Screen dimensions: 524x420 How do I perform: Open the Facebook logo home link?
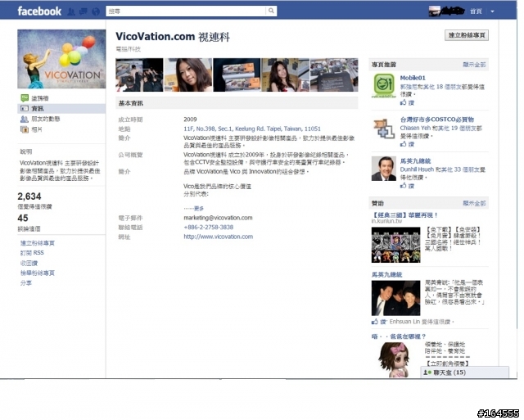(x=39, y=11)
